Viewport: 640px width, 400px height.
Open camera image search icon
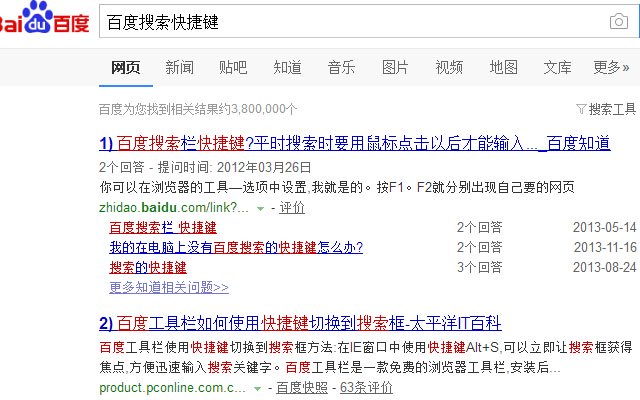tap(619, 21)
